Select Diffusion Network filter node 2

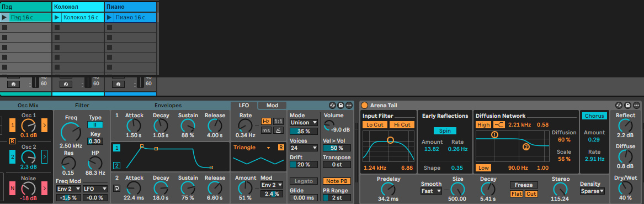tap(526, 147)
